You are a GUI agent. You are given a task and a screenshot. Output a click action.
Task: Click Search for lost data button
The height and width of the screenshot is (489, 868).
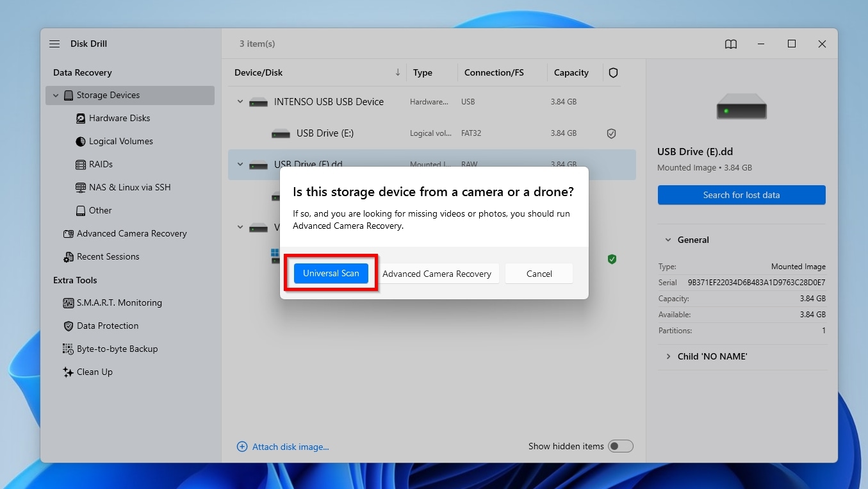coord(741,195)
